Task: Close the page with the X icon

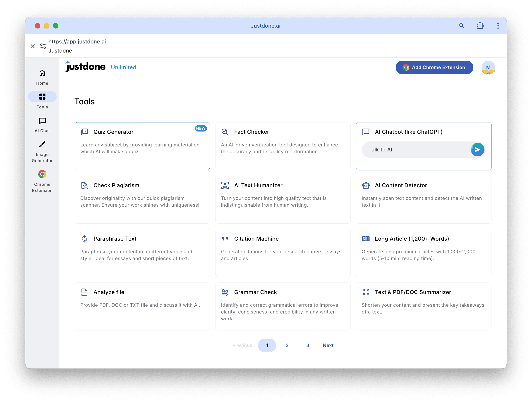Action: [32, 46]
